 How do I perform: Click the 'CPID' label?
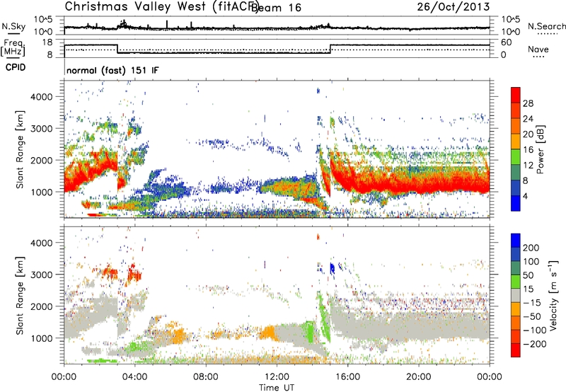click(16, 67)
